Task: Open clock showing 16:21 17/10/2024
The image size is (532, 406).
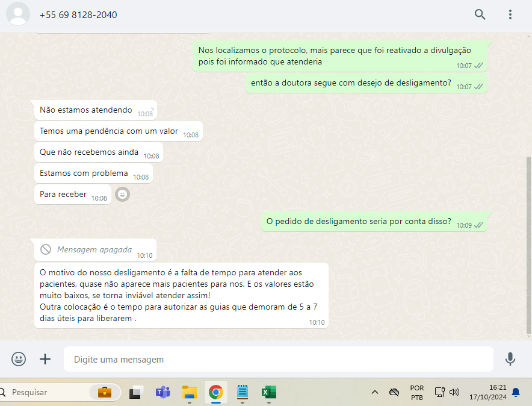Action: [488, 392]
